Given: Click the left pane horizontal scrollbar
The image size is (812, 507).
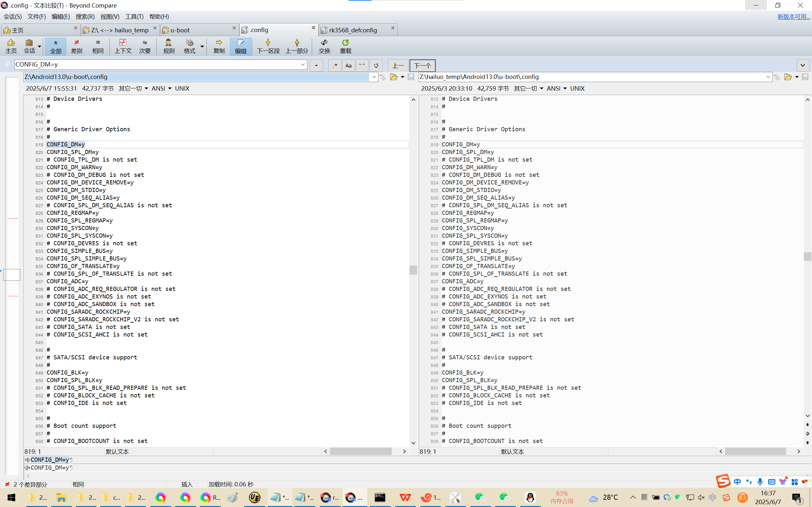Looking at the screenshot, I should (x=360, y=451).
